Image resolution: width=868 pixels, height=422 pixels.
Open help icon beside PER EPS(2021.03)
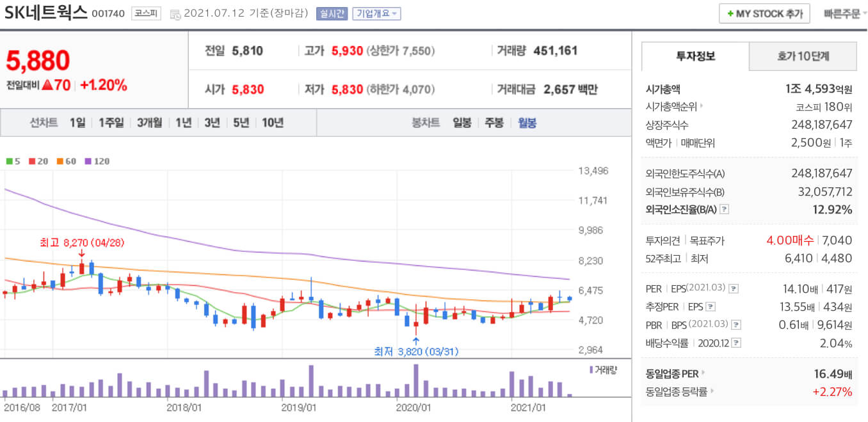(x=734, y=289)
